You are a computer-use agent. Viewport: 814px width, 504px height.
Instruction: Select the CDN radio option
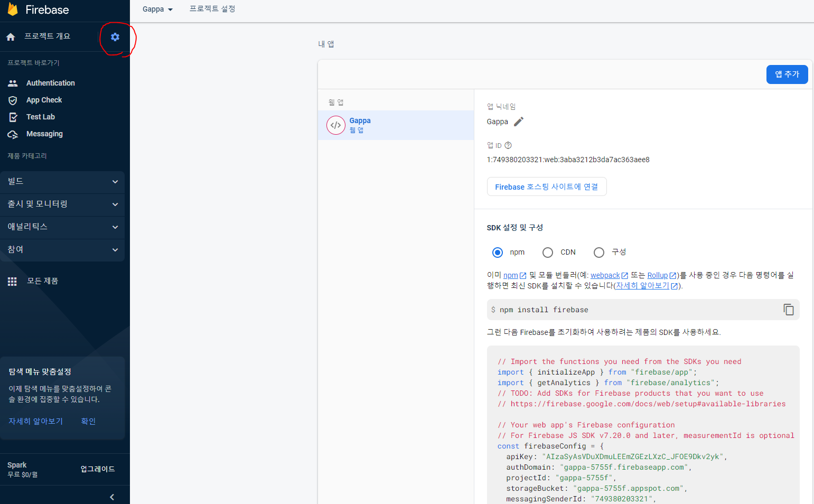[x=548, y=253]
